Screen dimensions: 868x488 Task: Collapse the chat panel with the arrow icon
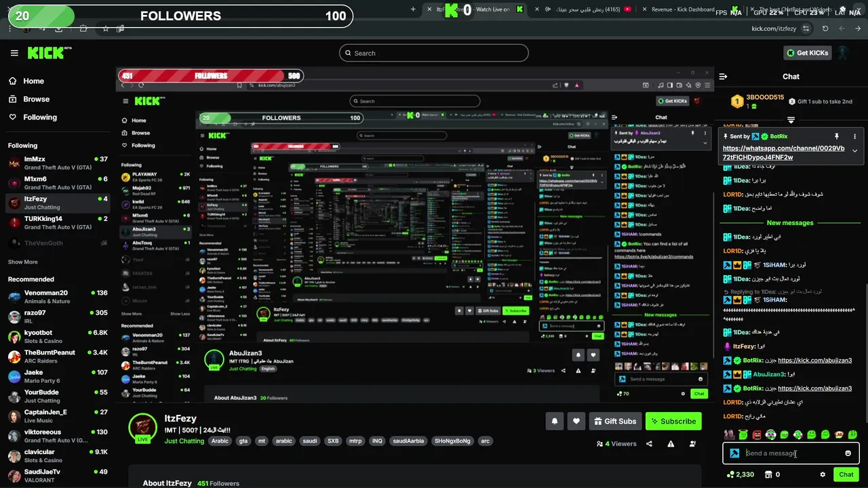(723, 77)
